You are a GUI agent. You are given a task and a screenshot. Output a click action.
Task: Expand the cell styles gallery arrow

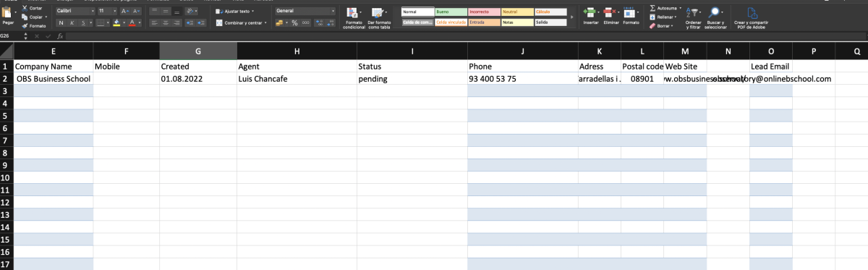[x=573, y=17]
